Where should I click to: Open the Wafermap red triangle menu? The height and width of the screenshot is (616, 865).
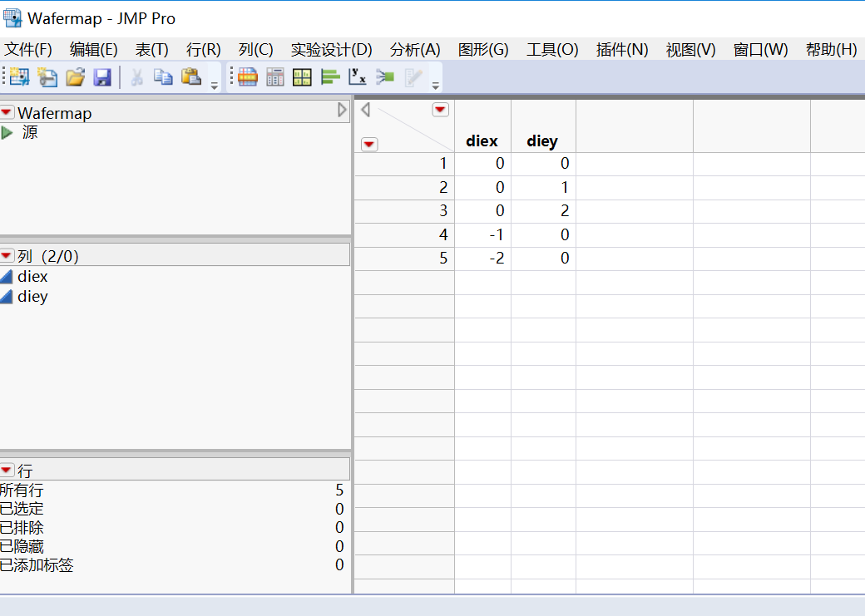point(8,113)
